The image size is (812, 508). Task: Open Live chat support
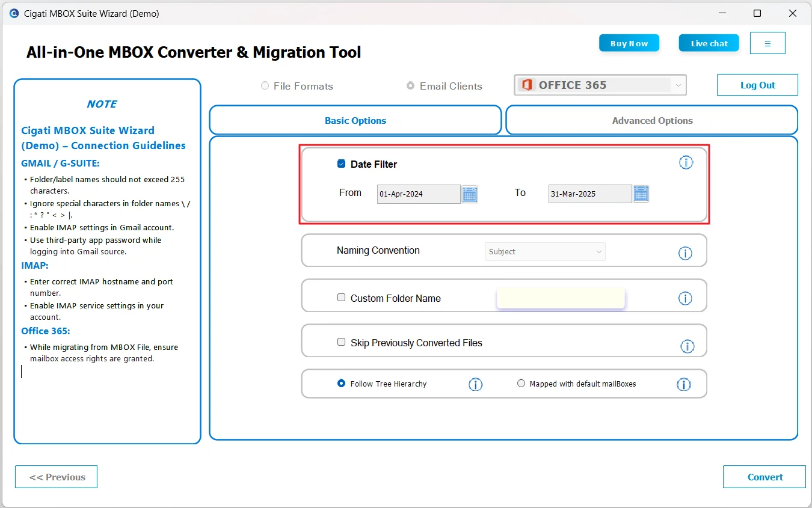tap(709, 43)
